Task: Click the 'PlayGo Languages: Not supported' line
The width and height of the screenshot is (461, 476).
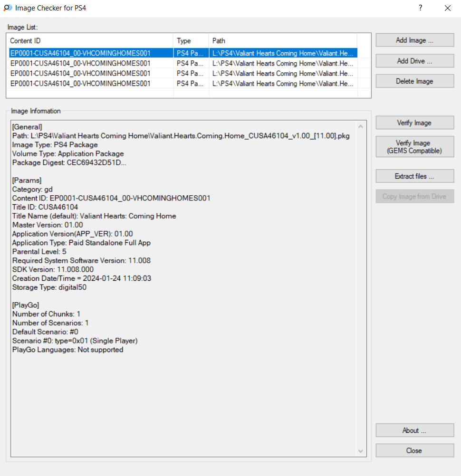Action: pyautogui.click(x=67, y=350)
